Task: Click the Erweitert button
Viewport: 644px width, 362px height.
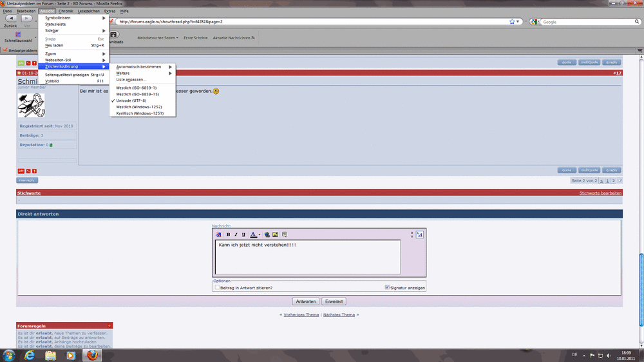Action: coord(334,301)
